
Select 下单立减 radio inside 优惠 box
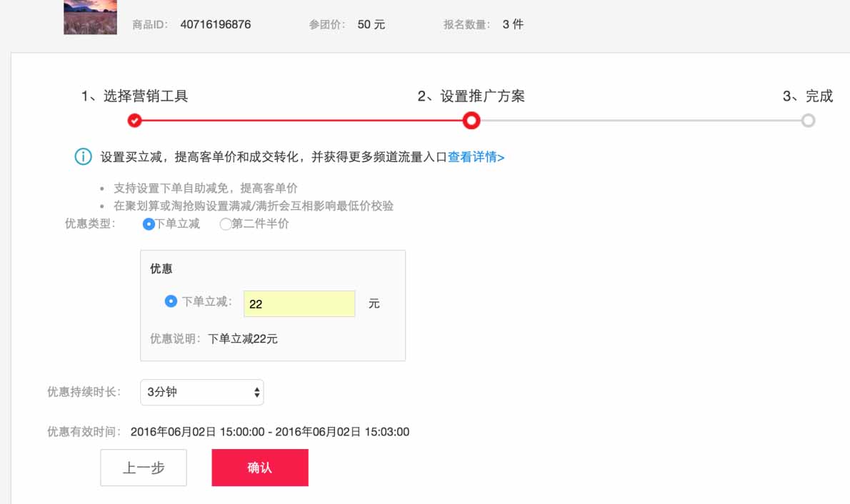171,301
